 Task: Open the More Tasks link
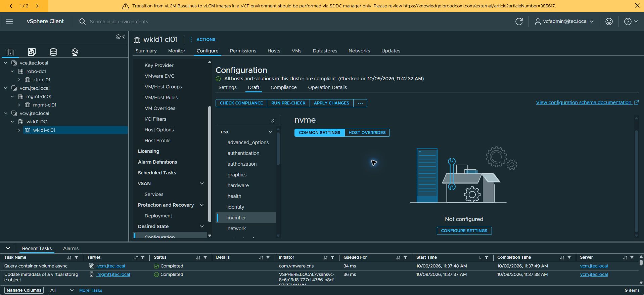[x=91, y=290]
